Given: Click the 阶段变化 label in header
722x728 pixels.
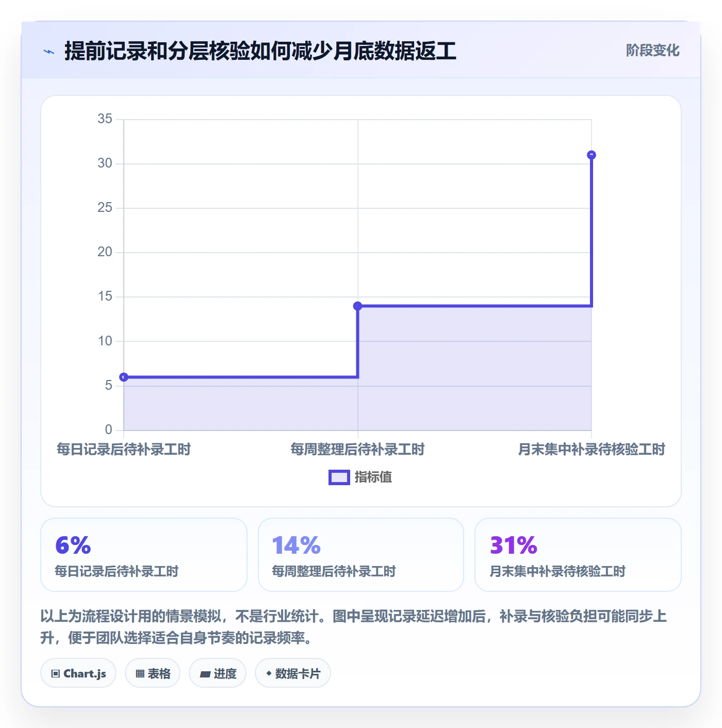Looking at the screenshot, I should 652,51.
